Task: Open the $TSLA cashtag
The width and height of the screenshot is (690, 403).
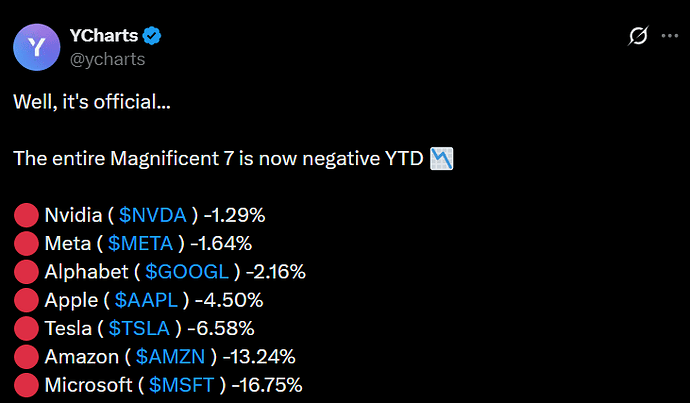Action: tap(141, 328)
